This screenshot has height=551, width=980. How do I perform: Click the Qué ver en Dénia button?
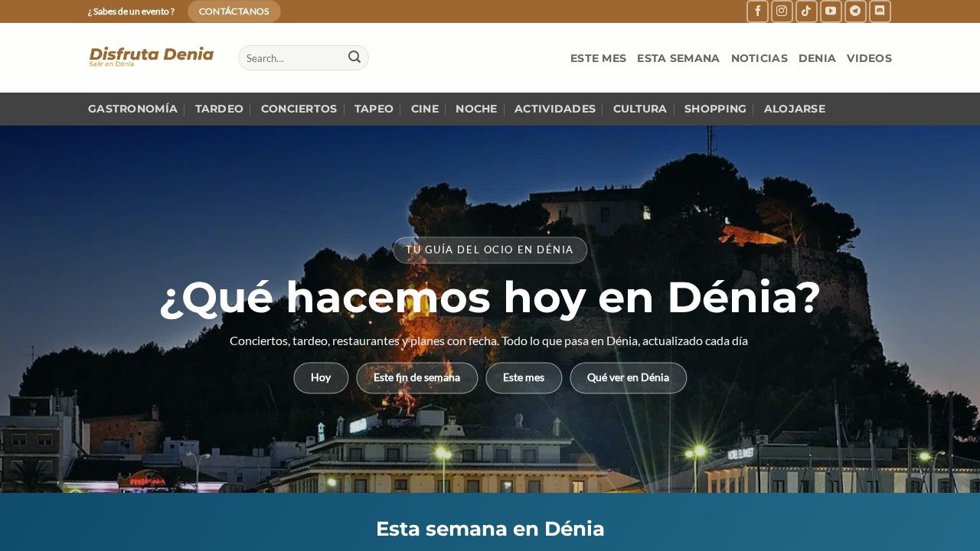[x=628, y=378]
